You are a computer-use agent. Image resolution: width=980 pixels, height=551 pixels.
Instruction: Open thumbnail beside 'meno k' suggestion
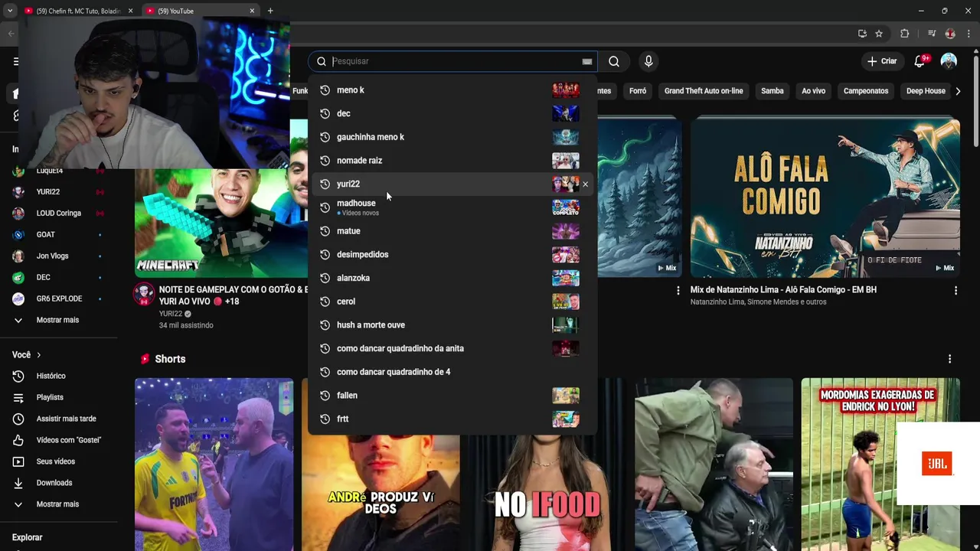tap(566, 90)
